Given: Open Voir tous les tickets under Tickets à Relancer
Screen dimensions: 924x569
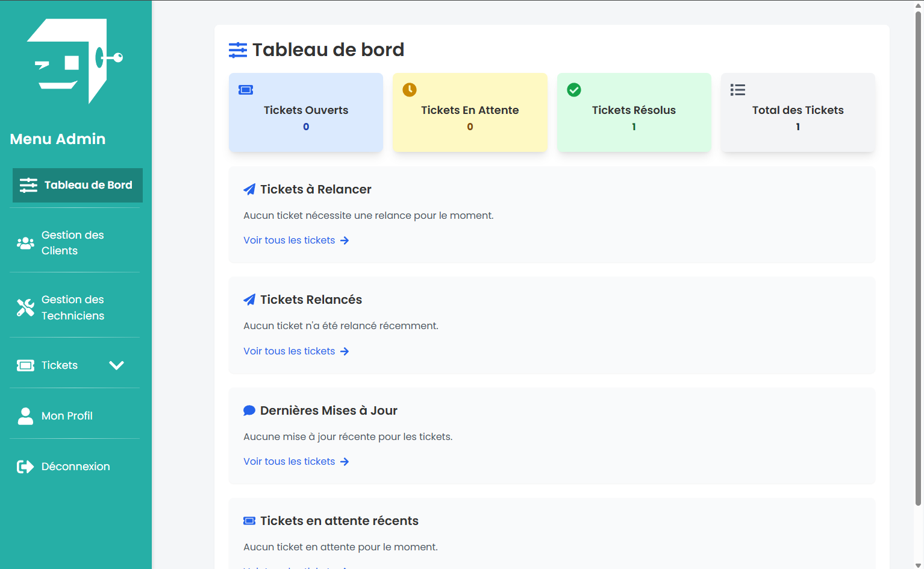Looking at the screenshot, I should coord(289,240).
